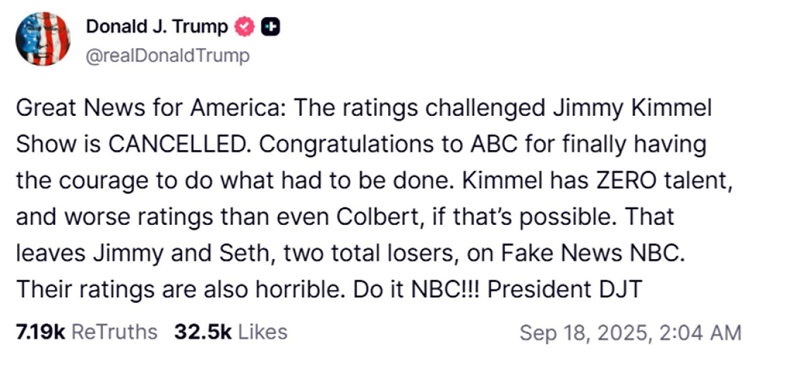This screenshot has height=392, width=800.
Task: Click the black plus badge icon
Action: click(x=270, y=27)
